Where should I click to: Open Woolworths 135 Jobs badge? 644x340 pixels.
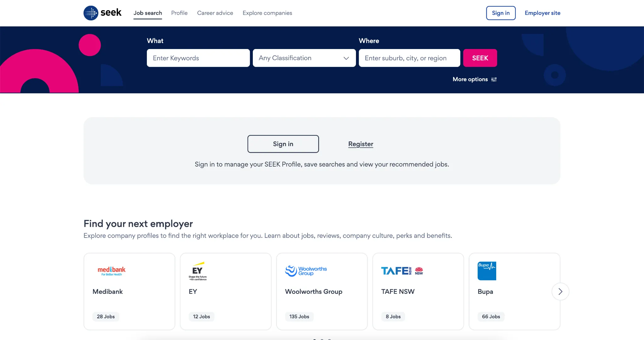coord(299,316)
